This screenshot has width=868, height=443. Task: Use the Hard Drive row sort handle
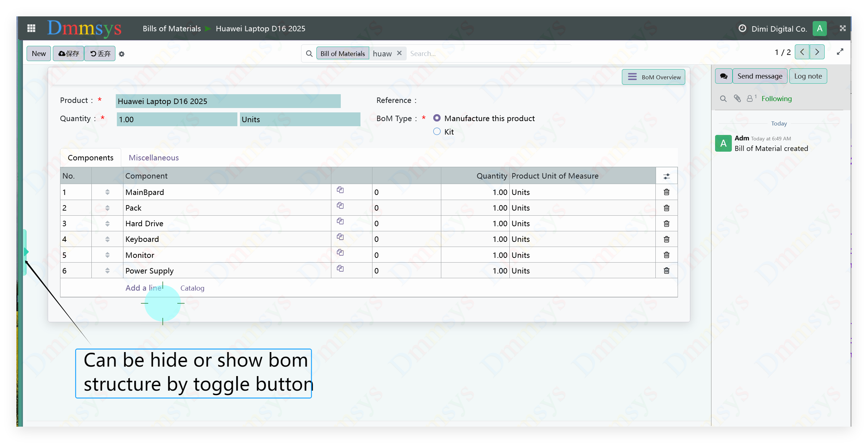pyautogui.click(x=107, y=223)
